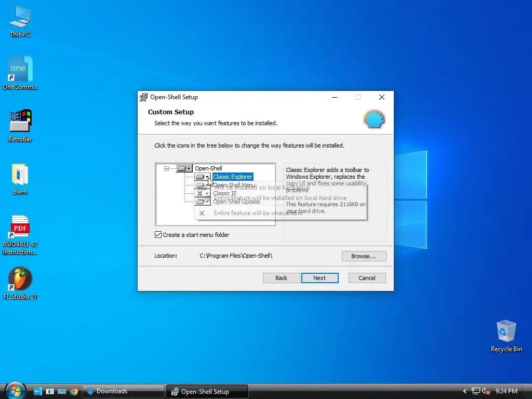Screen dimensions: 532x399
Task: Cancel the Open-Shell setup
Action: [x=367, y=278]
